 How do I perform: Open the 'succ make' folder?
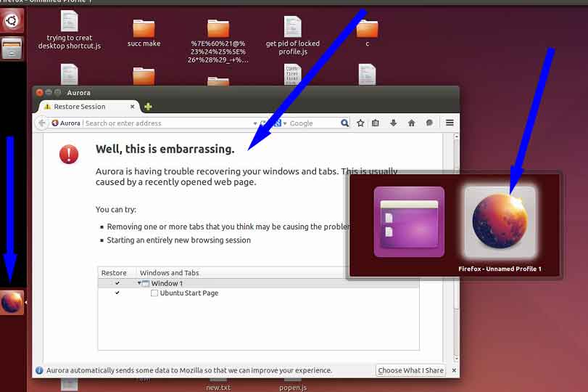(144, 33)
